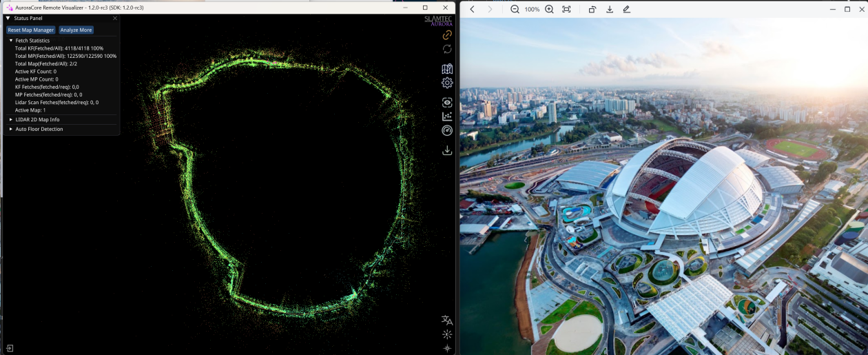
Task: Expand the LIDAR 2D Map Info section
Action: (x=11, y=119)
